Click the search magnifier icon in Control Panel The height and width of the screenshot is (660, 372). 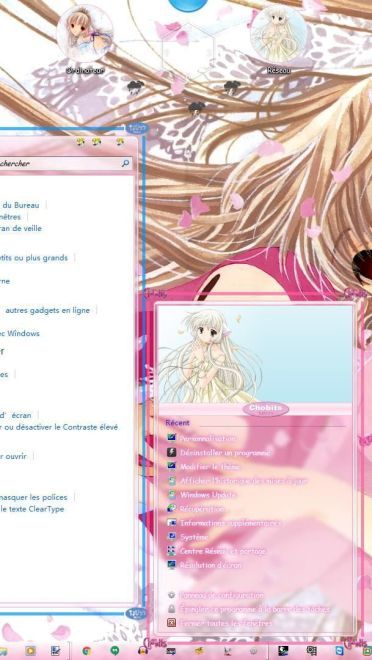coord(125,163)
